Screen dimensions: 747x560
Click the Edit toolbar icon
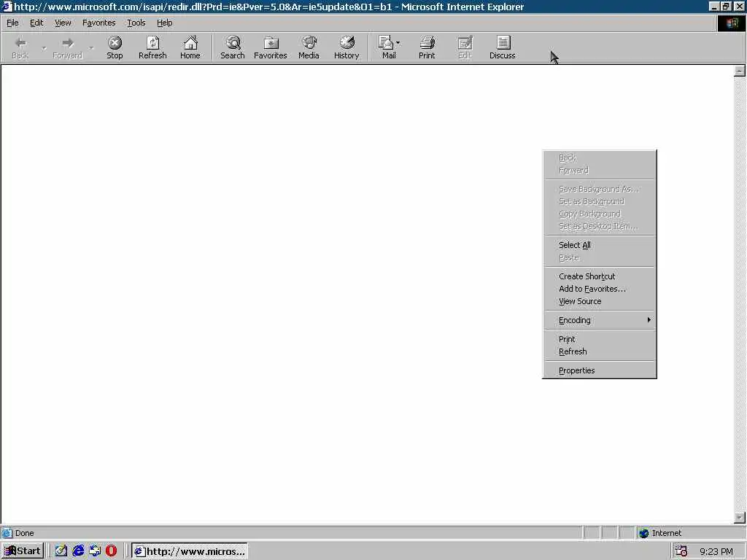click(x=465, y=43)
